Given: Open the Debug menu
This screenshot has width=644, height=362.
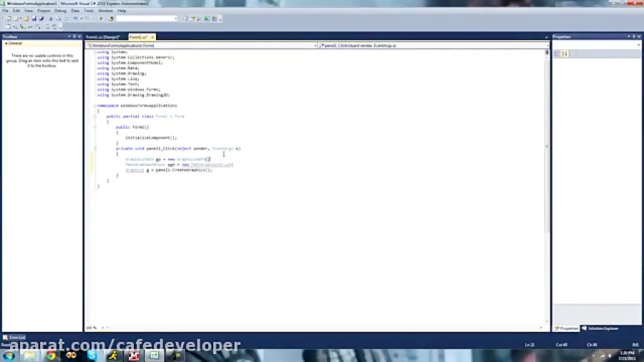Looking at the screenshot, I should coord(60,11).
